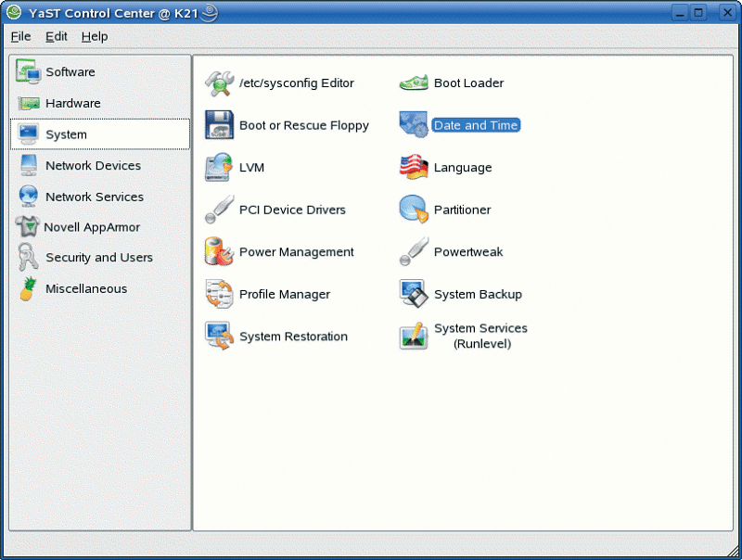Click the System category label
This screenshot has height=560, width=742.
click(x=66, y=134)
